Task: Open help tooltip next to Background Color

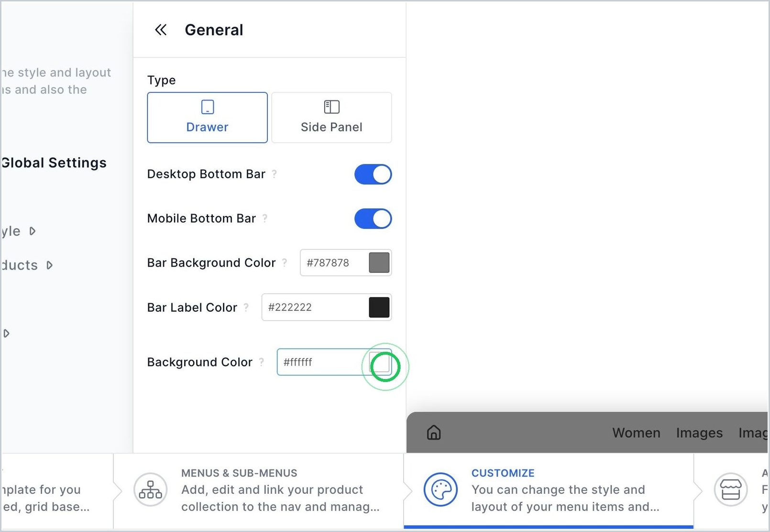Action: click(x=262, y=362)
